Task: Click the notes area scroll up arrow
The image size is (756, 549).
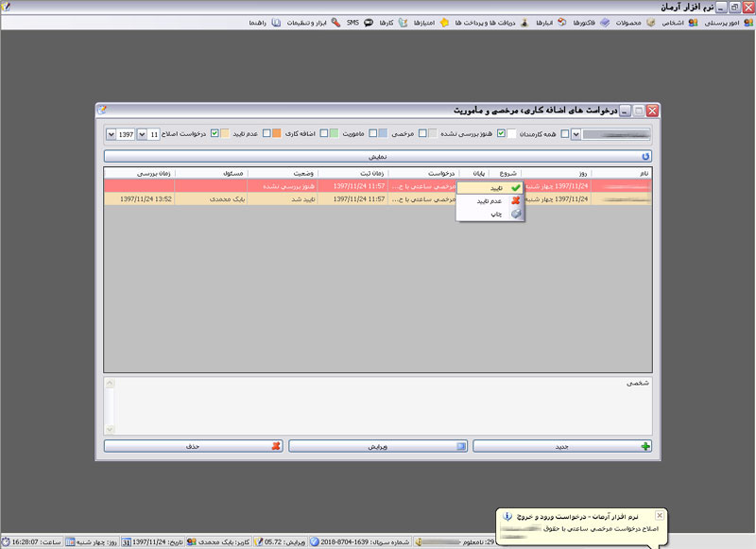Action: [x=110, y=384]
